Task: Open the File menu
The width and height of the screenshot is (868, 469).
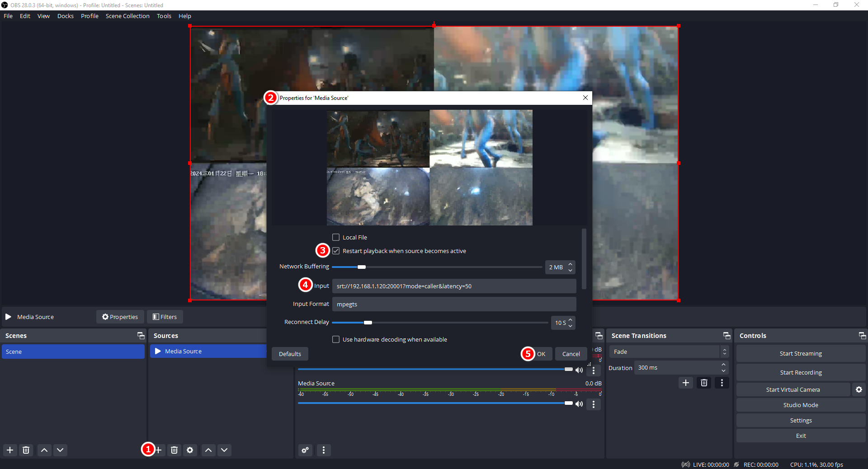Action: pos(8,16)
